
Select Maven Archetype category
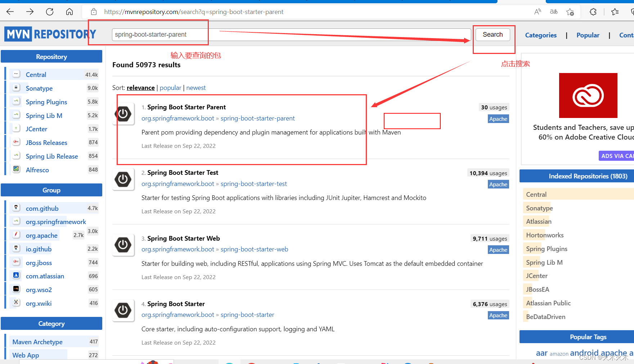[37, 342]
